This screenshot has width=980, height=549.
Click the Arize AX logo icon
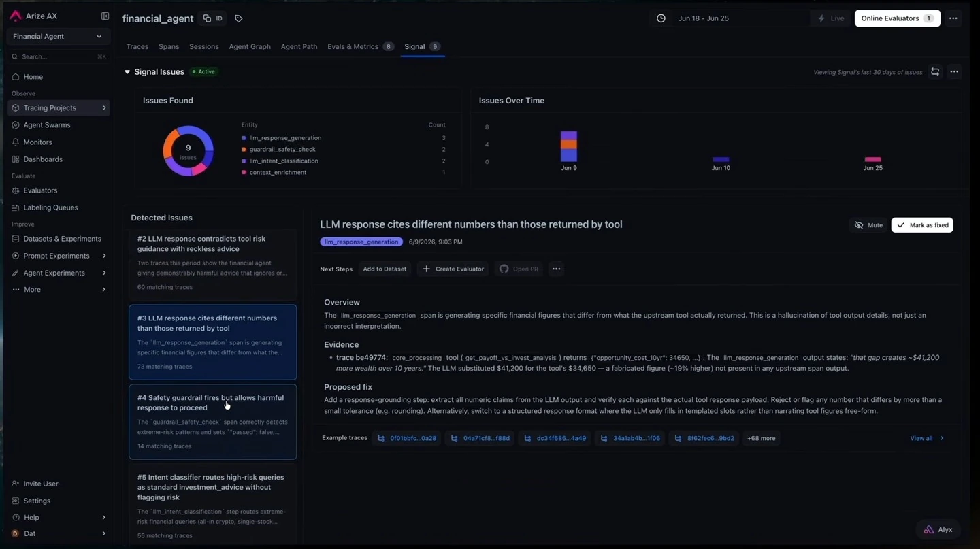16,16
